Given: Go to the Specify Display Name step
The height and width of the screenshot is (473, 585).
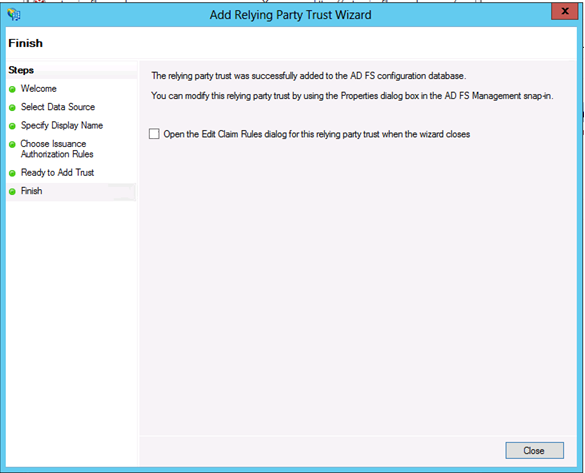Looking at the screenshot, I should coord(62,125).
